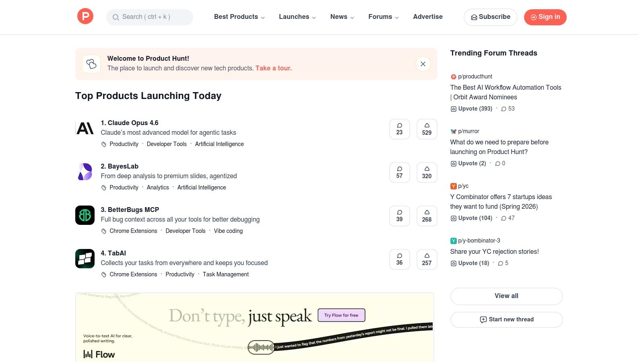This screenshot has width=644, height=362.
Task: Open the p/yc forum icon
Action: pos(453,186)
